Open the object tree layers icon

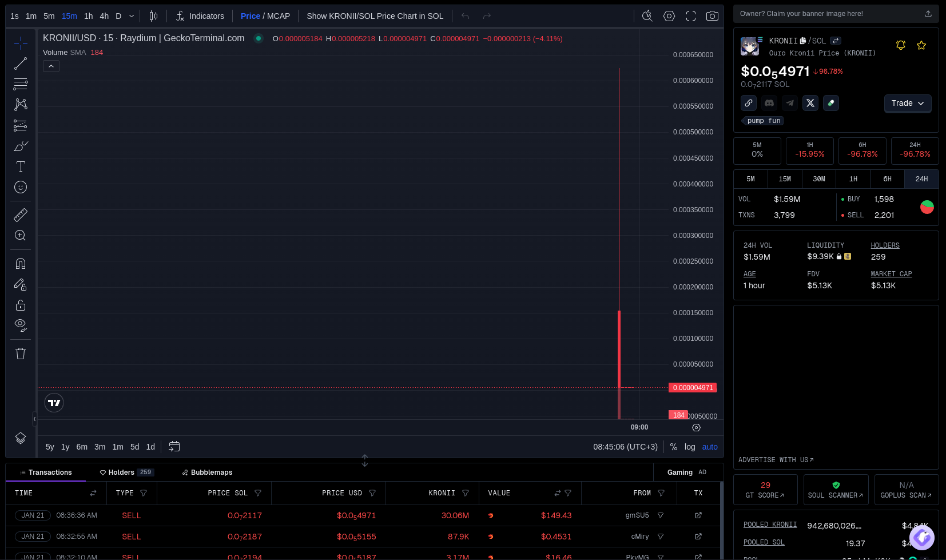[x=21, y=438]
